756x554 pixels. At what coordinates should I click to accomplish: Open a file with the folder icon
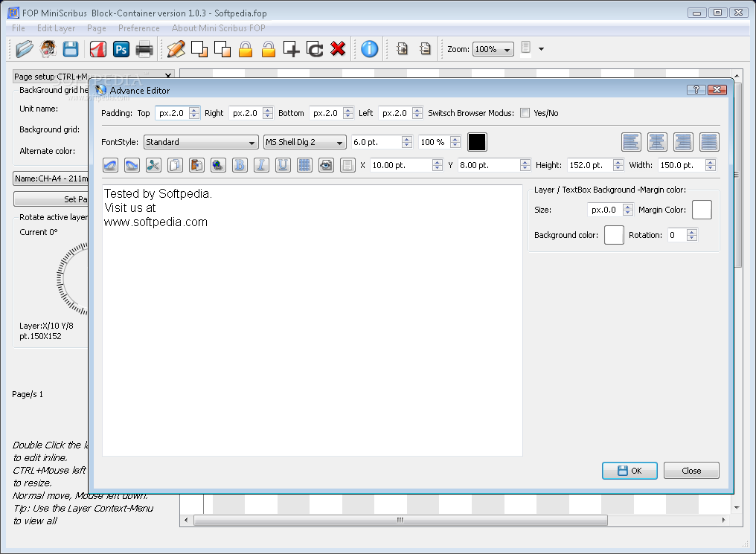tap(24, 49)
